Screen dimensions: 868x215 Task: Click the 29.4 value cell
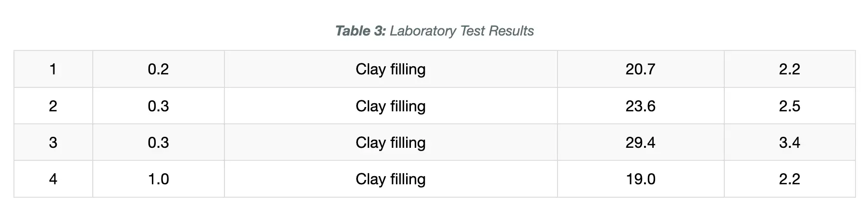click(641, 142)
